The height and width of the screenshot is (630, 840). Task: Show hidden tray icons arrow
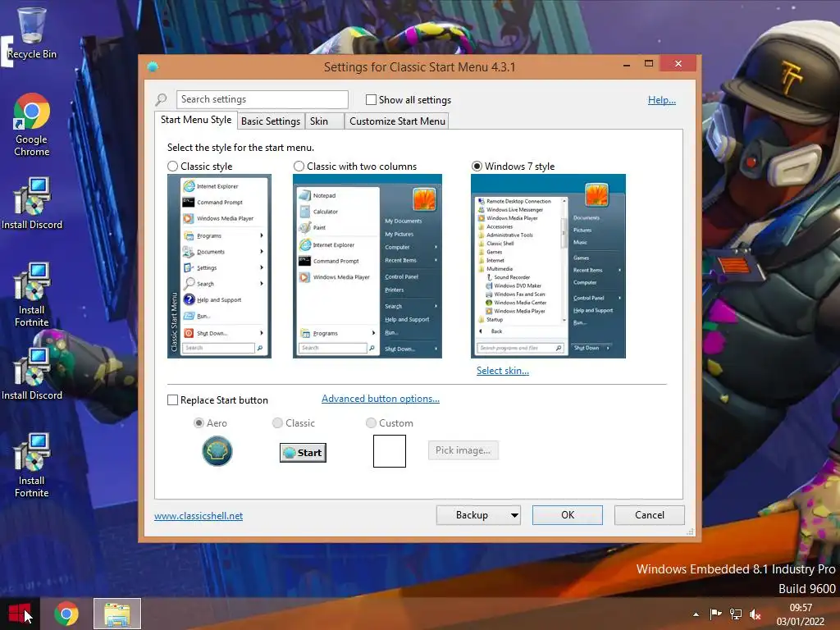[696, 614]
